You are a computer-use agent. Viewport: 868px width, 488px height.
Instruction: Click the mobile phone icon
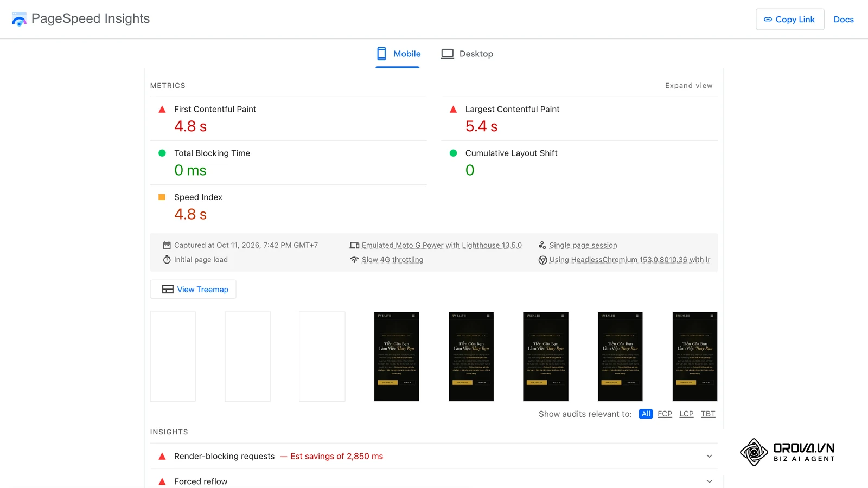point(381,54)
